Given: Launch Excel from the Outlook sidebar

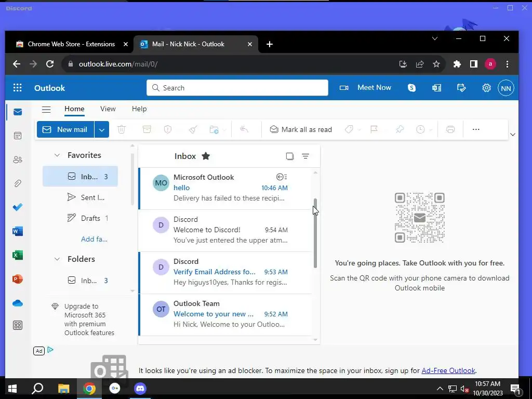Looking at the screenshot, I should tap(18, 255).
